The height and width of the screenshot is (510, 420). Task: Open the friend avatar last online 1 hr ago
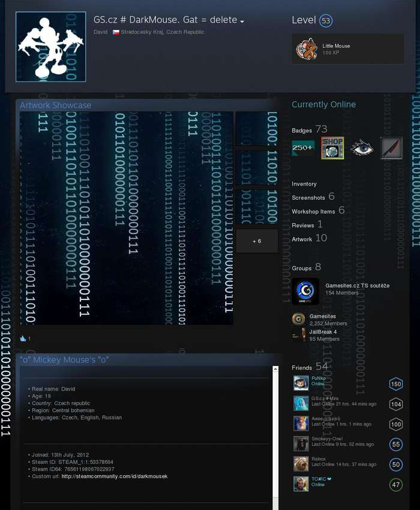click(301, 424)
